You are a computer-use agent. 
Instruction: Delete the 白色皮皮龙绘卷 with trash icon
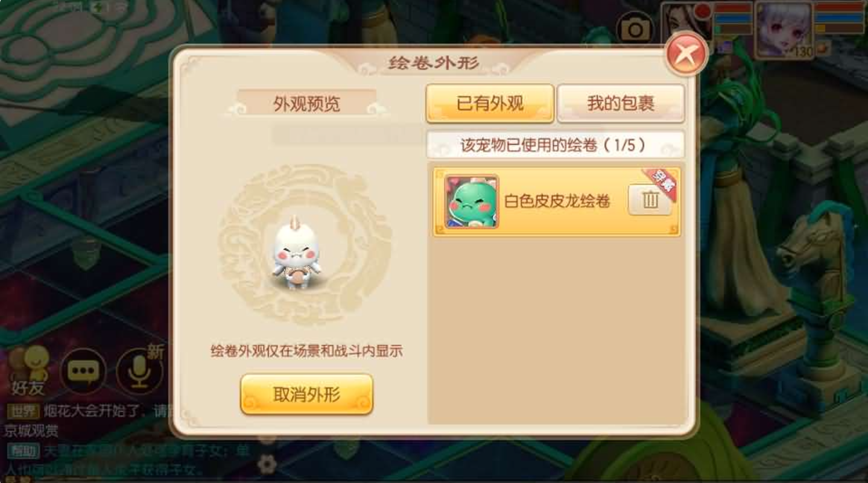650,200
